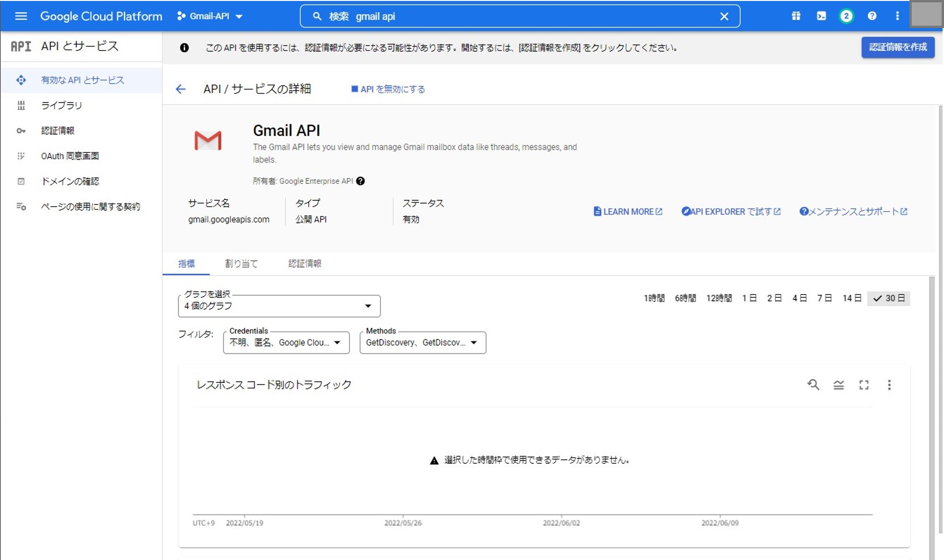Toggle the chart legend icon
The image size is (944, 560).
(x=839, y=385)
